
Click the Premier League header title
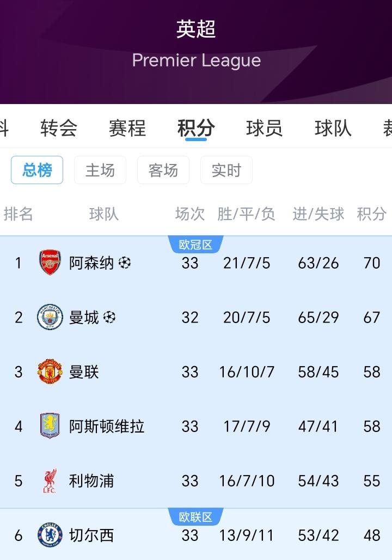click(x=195, y=61)
